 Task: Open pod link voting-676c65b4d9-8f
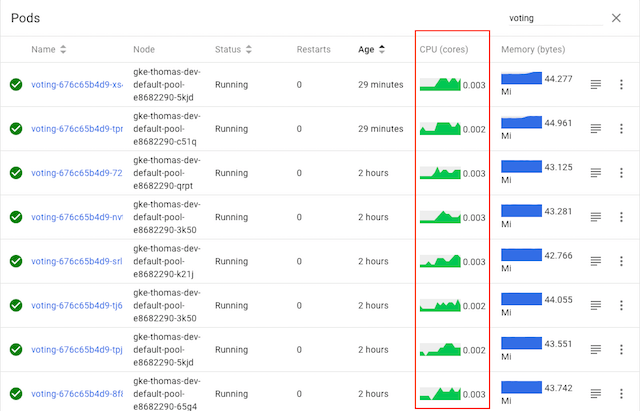coord(77,393)
